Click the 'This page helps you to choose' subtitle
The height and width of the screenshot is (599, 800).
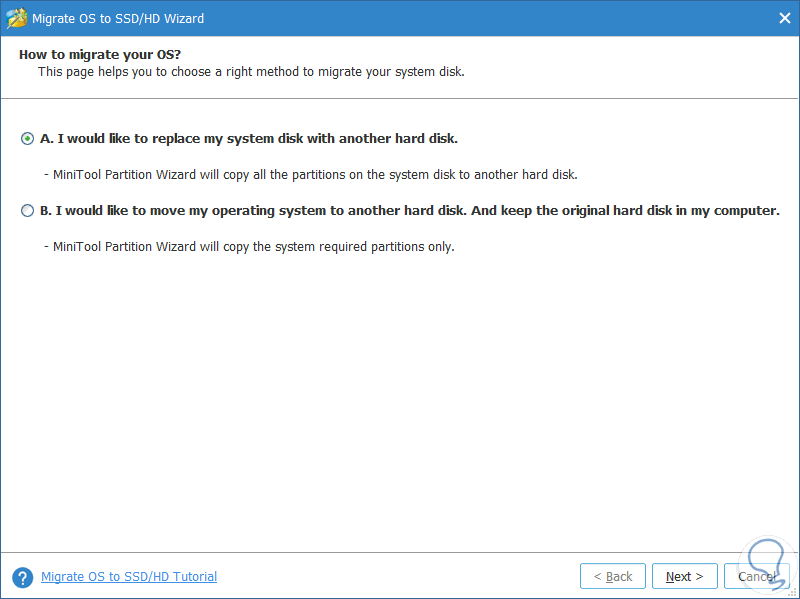pyautogui.click(x=251, y=72)
